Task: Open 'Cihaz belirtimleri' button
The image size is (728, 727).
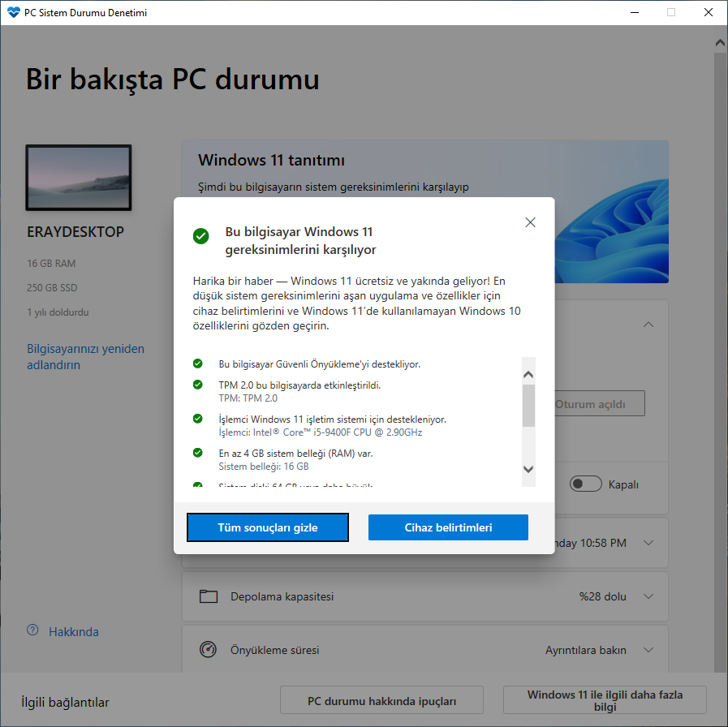Action: click(448, 527)
